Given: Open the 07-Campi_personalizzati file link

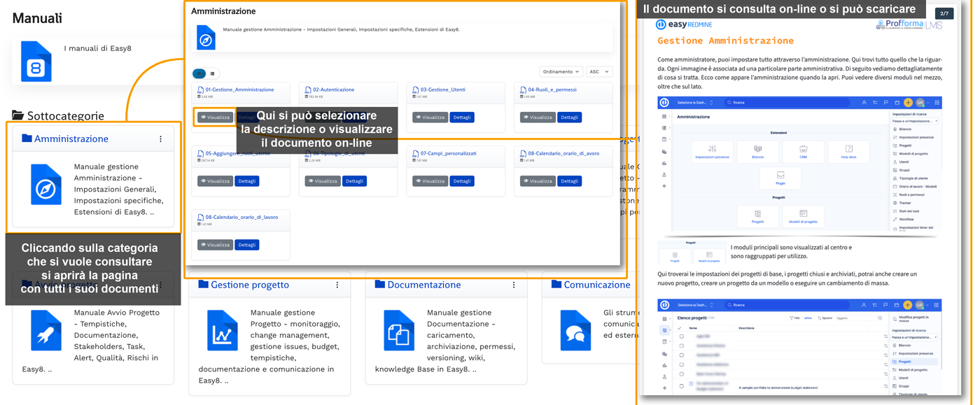Looking at the screenshot, I should 449,153.
